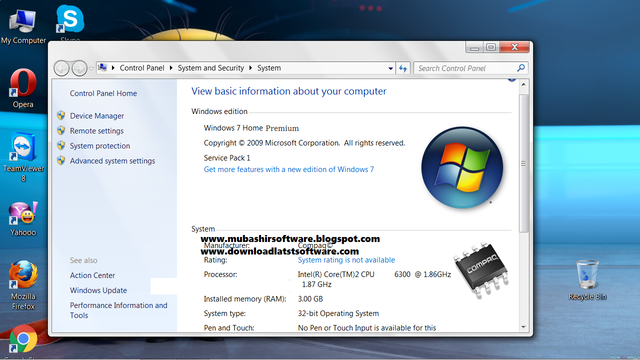Click the Windows logo orb image

(x=462, y=167)
